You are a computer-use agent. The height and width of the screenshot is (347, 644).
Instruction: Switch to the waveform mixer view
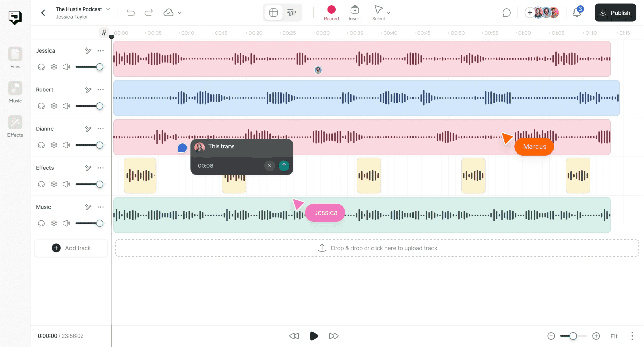(x=291, y=13)
